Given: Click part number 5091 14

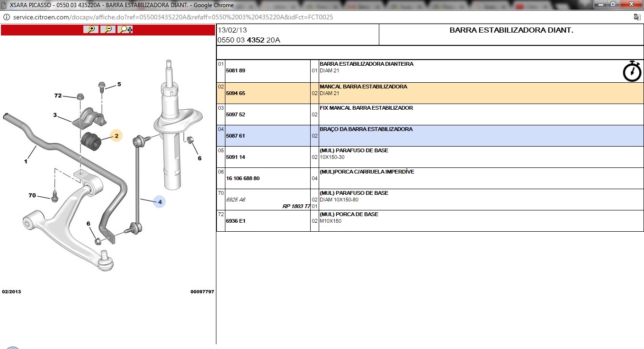Looking at the screenshot, I should [236, 157].
